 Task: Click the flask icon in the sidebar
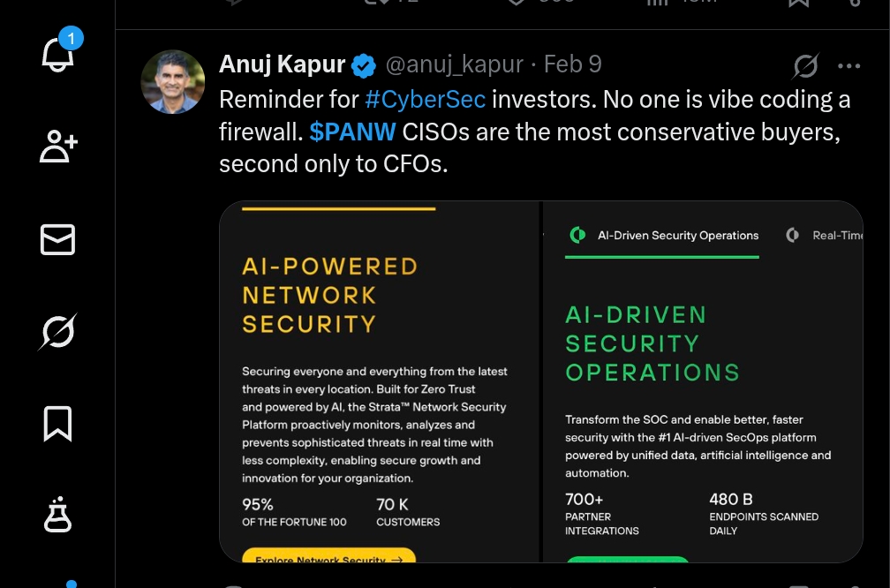(58, 514)
